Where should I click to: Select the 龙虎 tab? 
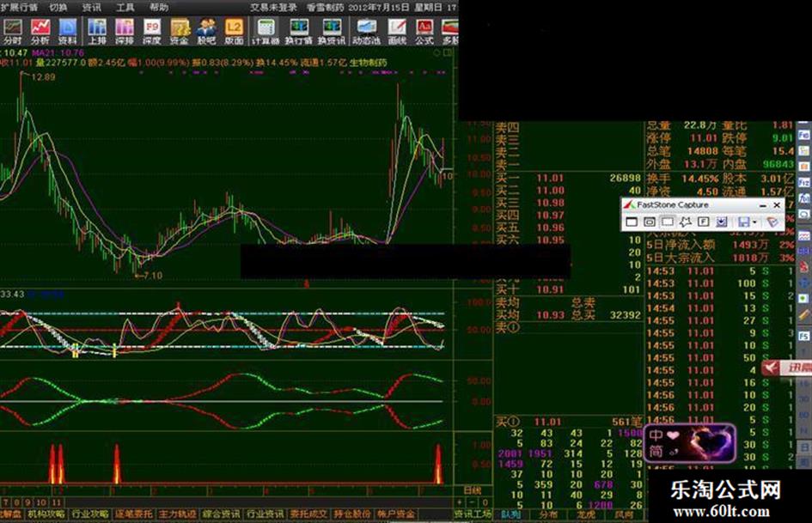coord(586,514)
